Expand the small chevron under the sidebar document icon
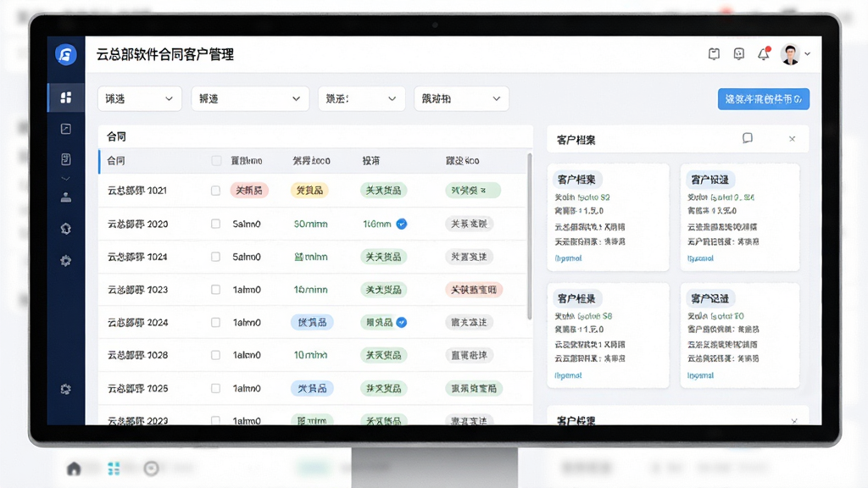This screenshot has height=488, width=868. coord(66,179)
